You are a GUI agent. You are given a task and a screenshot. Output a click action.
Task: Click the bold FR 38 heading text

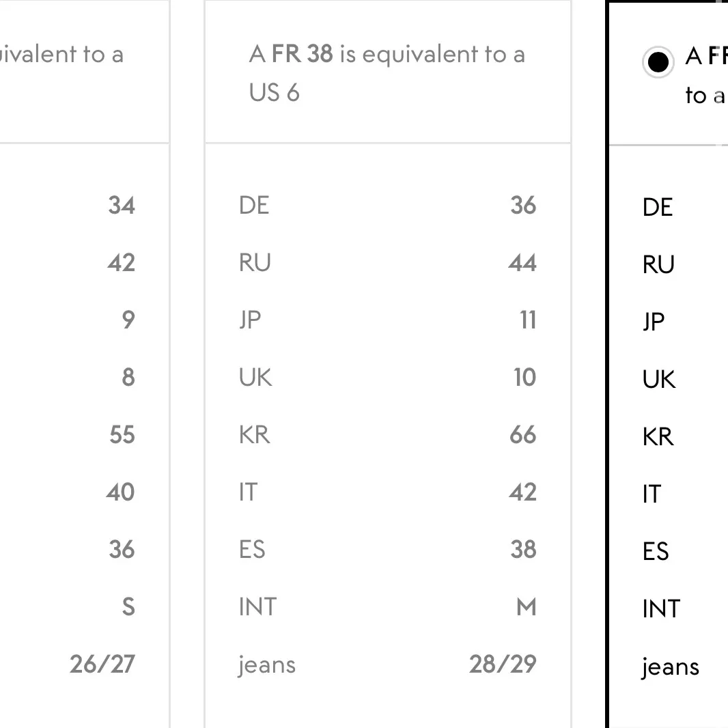click(303, 55)
